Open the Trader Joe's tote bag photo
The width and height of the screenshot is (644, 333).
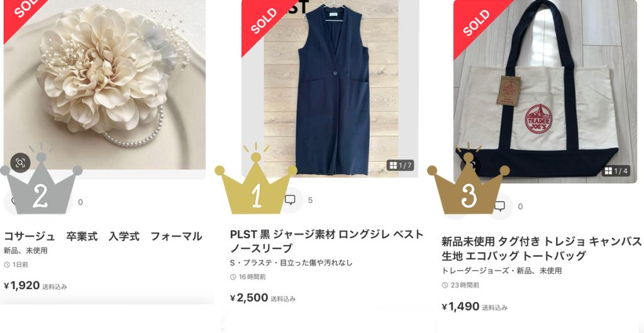tap(545, 91)
